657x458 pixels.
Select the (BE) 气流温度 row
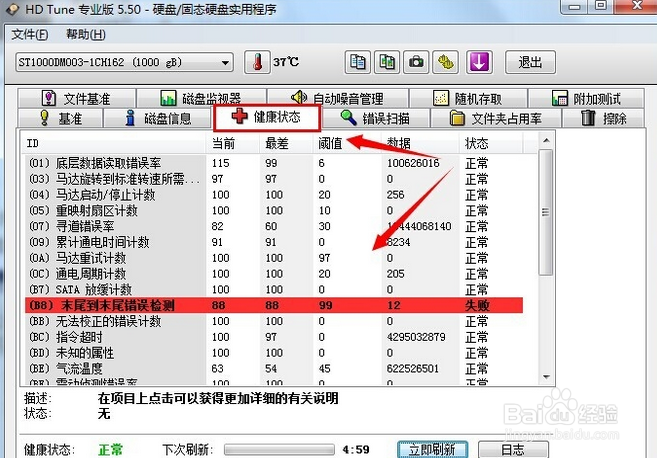(274, 369)
